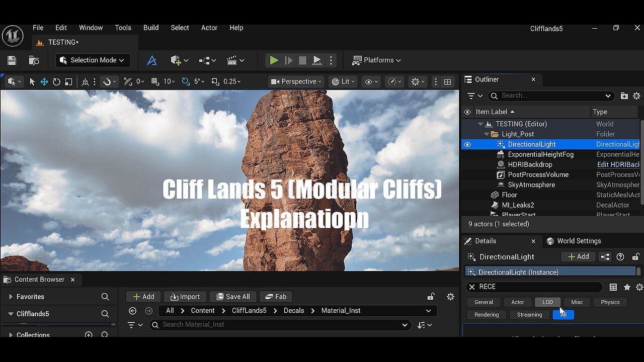
Task: Open viewport performance scalability menu
Action: click(x=394, y=81)
